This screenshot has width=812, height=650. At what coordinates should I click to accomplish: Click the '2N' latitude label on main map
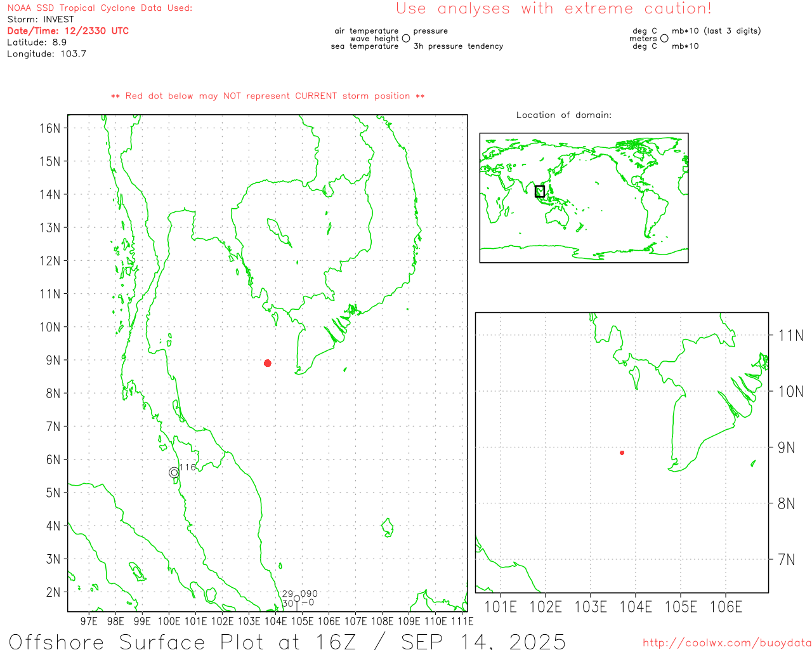coord(53,592)
